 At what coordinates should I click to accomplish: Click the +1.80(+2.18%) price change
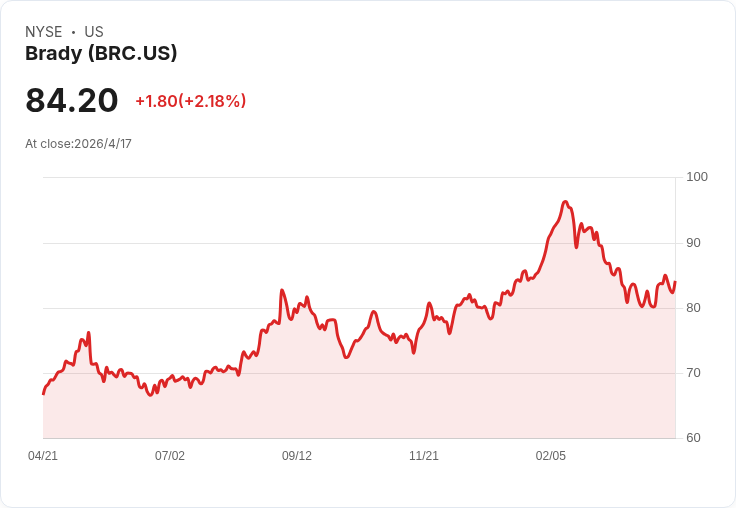click(x=191, y=101)
